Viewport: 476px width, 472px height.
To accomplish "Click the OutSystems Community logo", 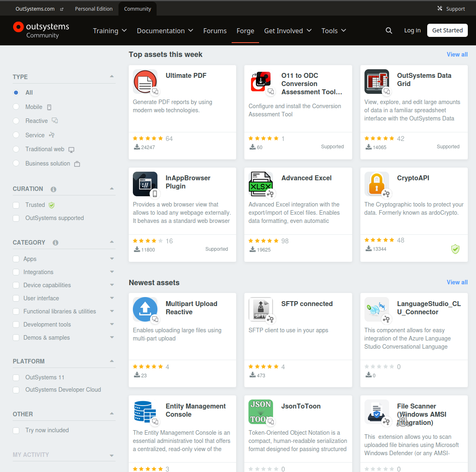I will [x=41, y=30].
